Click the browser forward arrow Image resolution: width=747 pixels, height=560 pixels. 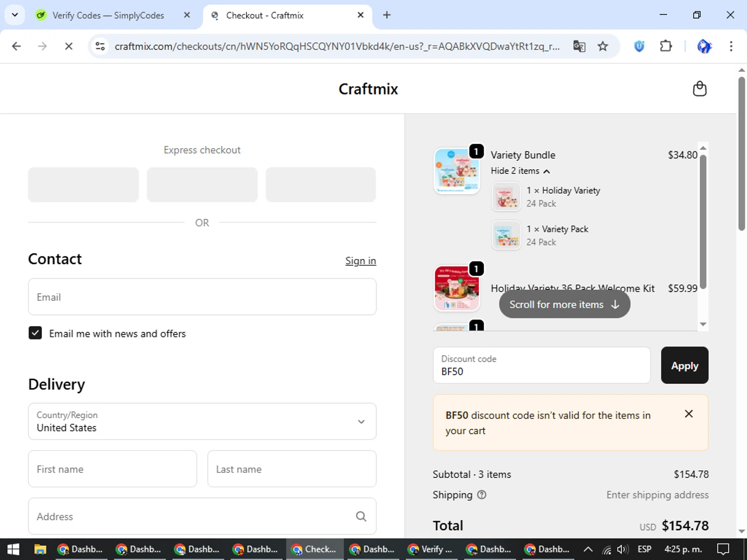(42, 46)
